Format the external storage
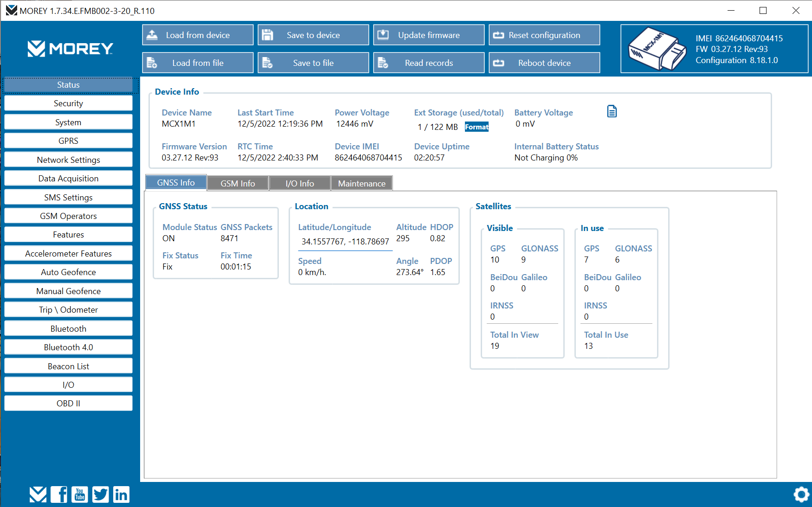 coord(477,127)
